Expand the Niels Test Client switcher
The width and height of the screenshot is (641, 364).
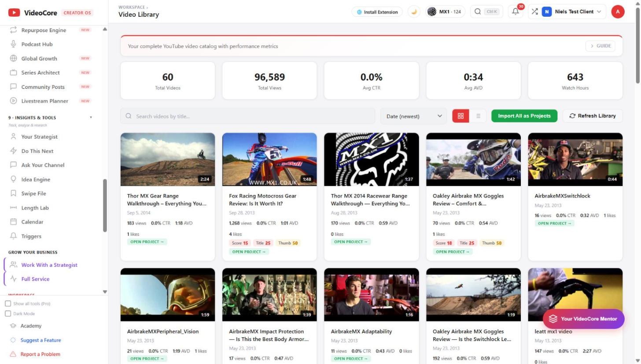[x=571, y=12]
